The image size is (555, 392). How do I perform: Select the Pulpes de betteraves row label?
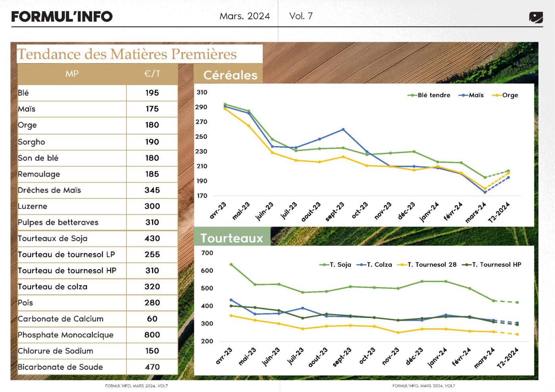(58, 223)
